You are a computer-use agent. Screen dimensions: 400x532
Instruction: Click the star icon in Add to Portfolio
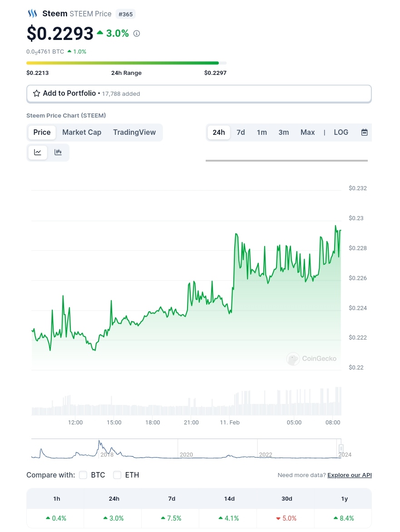(x=36, y=93)
